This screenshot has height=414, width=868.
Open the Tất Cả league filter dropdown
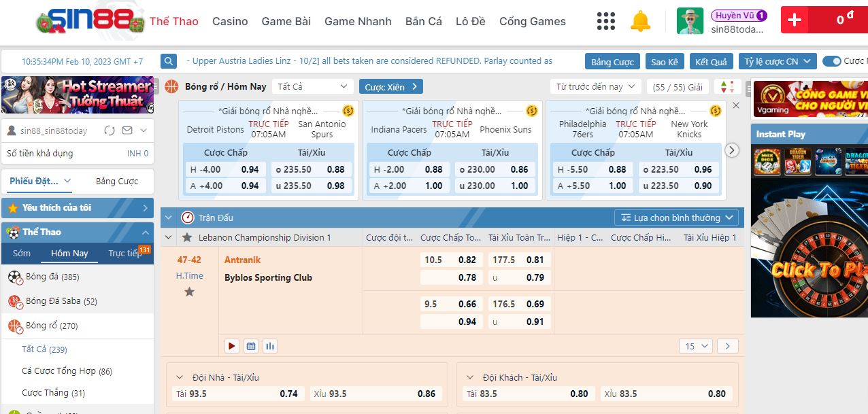pyautogui.click(x=312, y=87)
